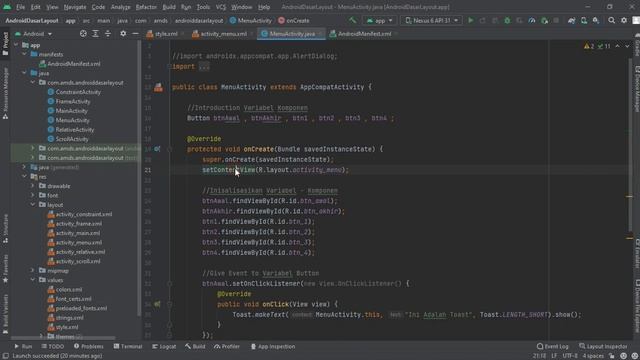
Task: Open the Problems tool window
Action: click(x=89, y=346)
